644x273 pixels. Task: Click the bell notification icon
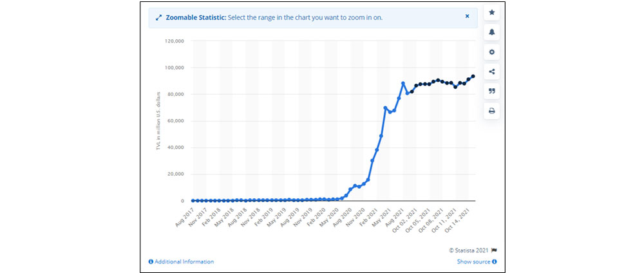click(x=491, y=32)
